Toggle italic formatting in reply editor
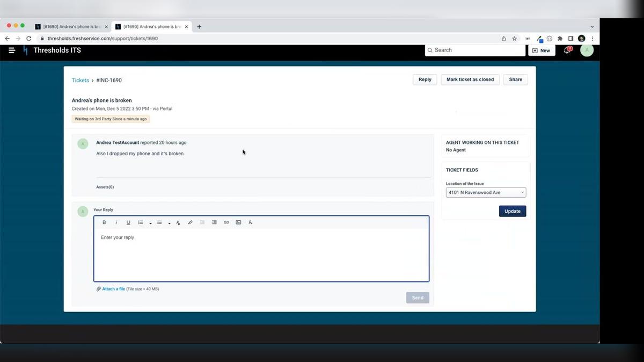Image resolution: width=644 pixels, height=362 pixels. 116,222
